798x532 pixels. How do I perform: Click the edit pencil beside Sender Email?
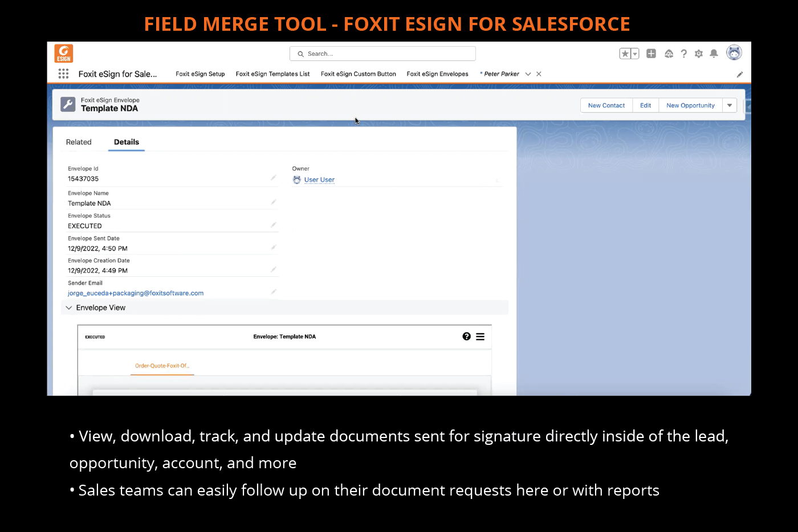point(273,291)
